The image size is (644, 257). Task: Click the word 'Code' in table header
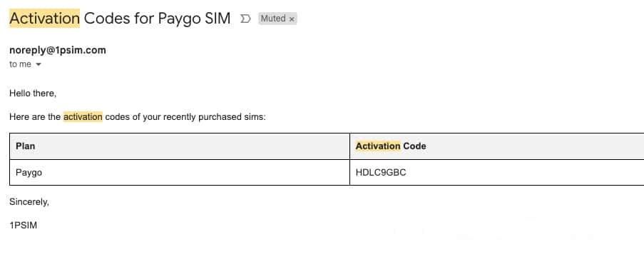[414, 146]
